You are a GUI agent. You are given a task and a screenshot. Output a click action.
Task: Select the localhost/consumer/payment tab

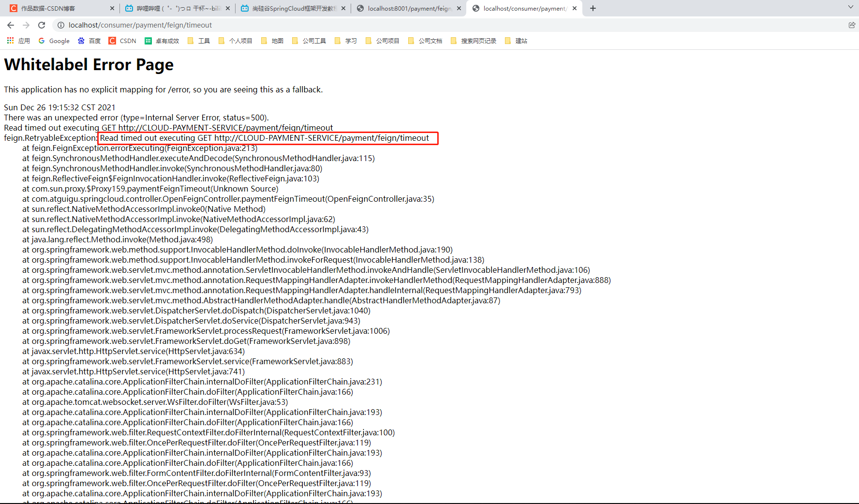coord(524,8)
